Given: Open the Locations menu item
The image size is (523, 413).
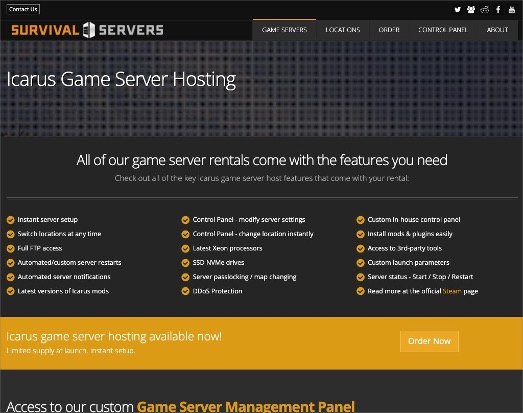Looking at the screenshot, I should click(343, 30).
